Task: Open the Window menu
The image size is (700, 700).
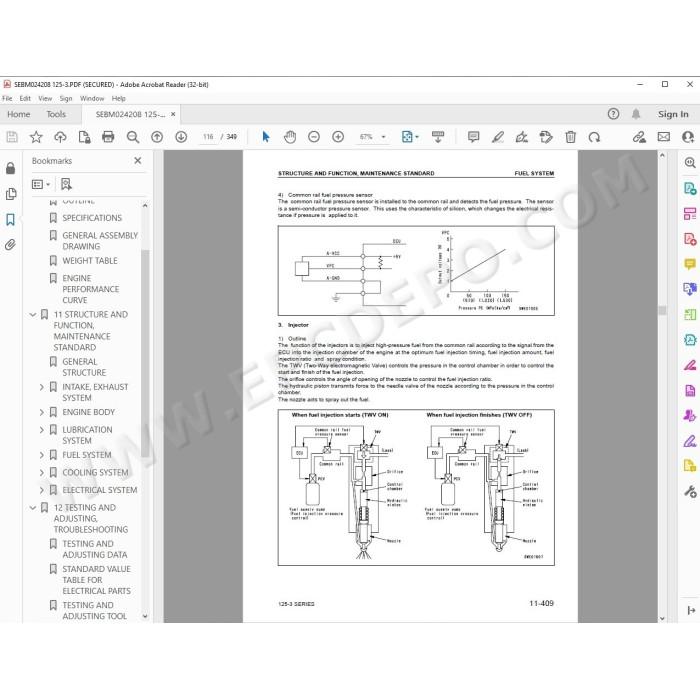Action: (x=92, y=98)
